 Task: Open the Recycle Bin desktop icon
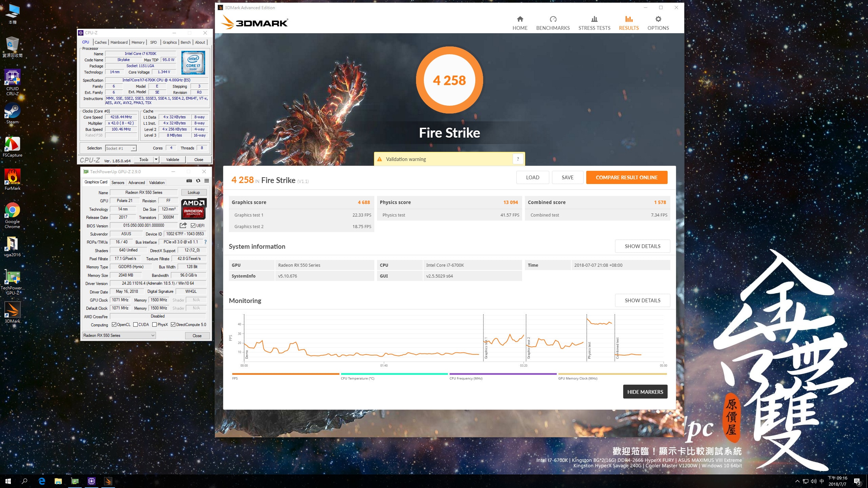pyautogui.click(x=13, y=47)
